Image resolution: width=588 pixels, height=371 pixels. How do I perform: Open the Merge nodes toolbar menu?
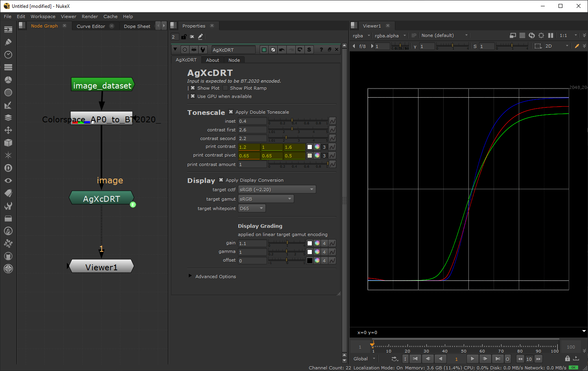pyautogui.click(x=8, y=118)
